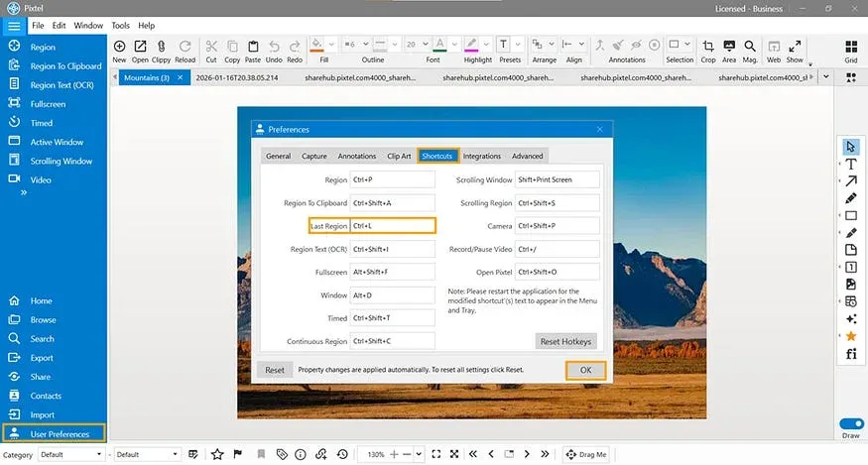Open the File menu
This screenshot has height=465, width=868.
(x=38, y=26)
